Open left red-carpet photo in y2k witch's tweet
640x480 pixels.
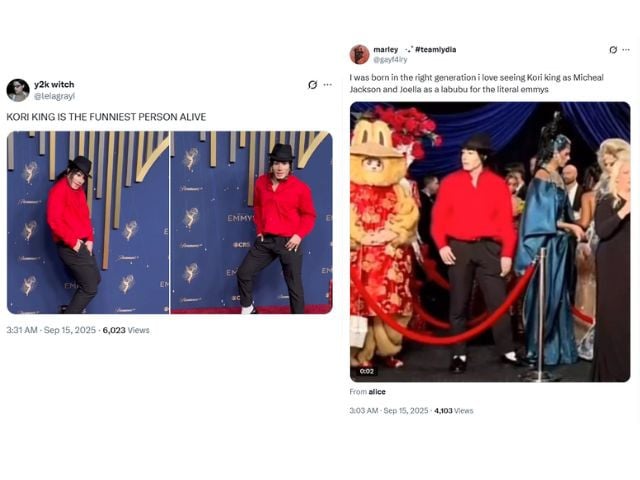pyautogui.click(x=88, y=222)
